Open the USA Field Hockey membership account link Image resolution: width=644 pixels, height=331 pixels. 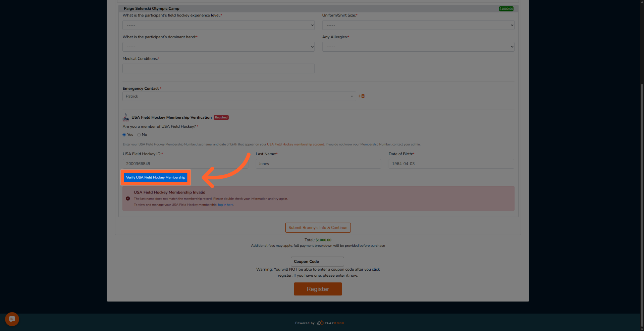(296, 145)
